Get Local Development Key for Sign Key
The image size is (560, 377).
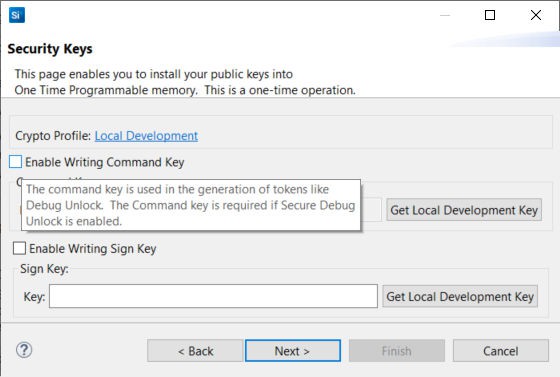460,296
